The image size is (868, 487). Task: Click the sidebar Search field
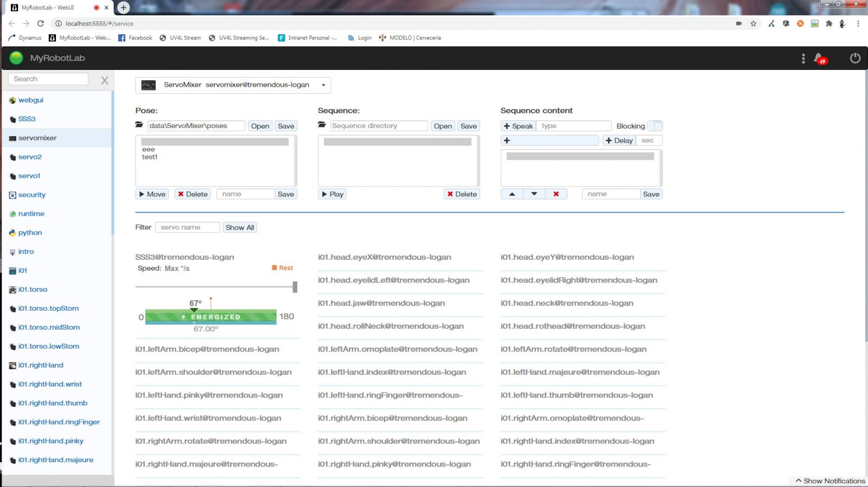coord(48,79)
